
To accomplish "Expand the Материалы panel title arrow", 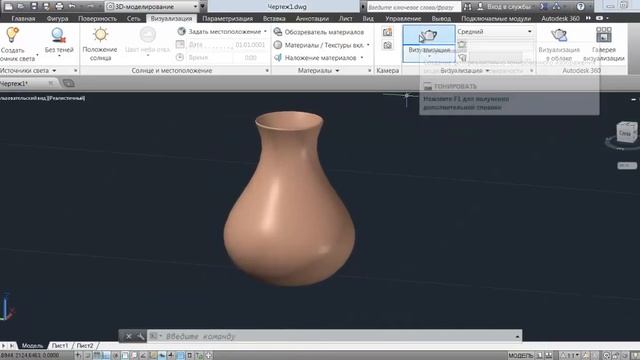I will (x=337, y=71).
